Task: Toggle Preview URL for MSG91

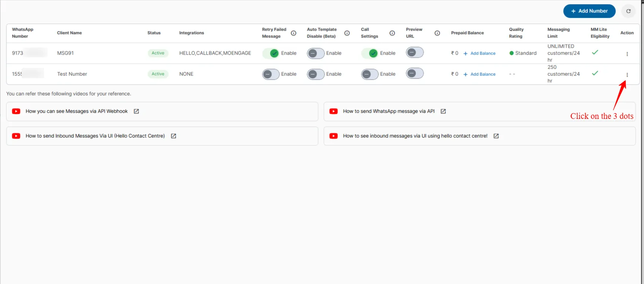Action: [x=415, y=52]
